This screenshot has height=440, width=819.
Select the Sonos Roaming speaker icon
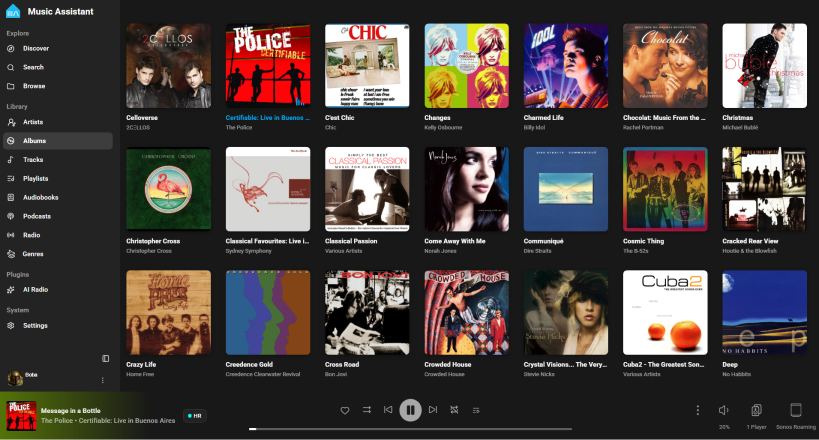[x=795, y=410]
